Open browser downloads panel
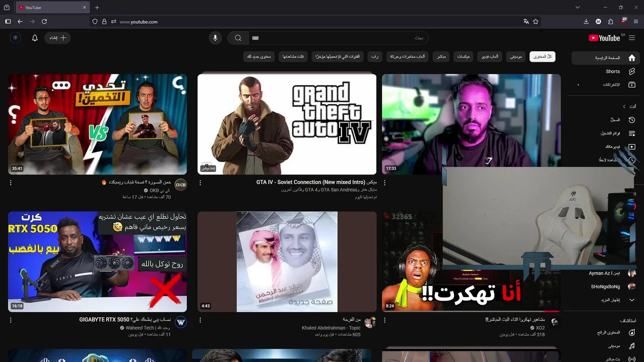The height and width of the screenshot is (362, 644). [586, 22]
